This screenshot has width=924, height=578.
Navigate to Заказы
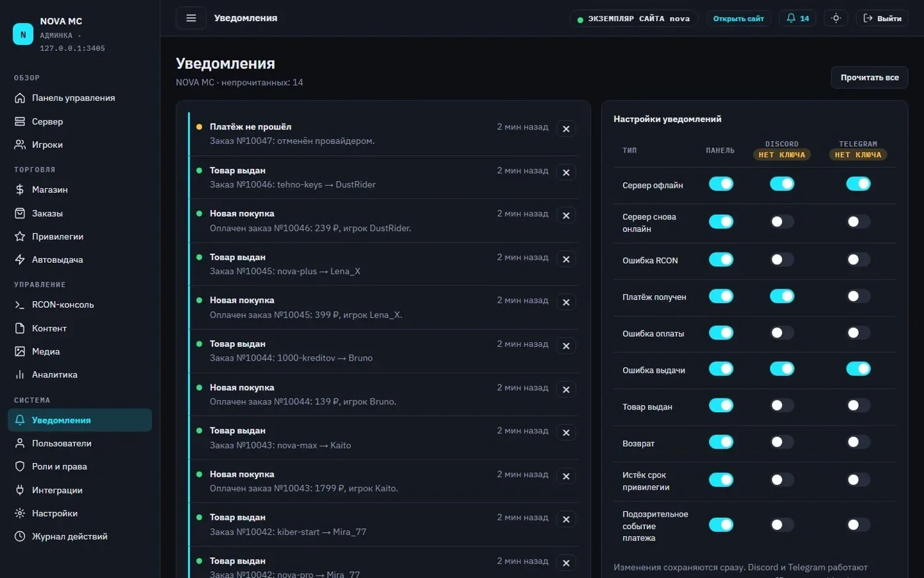coord(80,213)
